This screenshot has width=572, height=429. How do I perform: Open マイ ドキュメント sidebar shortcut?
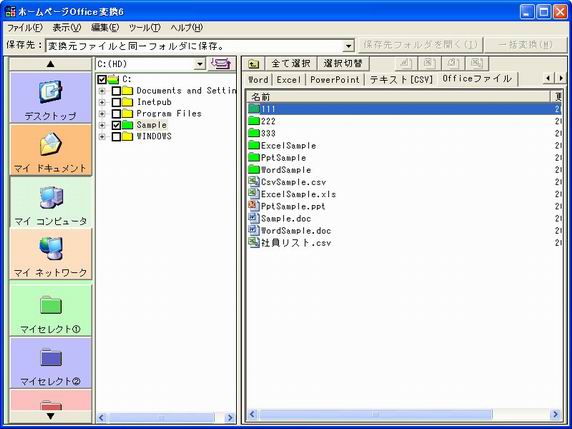pos(51,150)
